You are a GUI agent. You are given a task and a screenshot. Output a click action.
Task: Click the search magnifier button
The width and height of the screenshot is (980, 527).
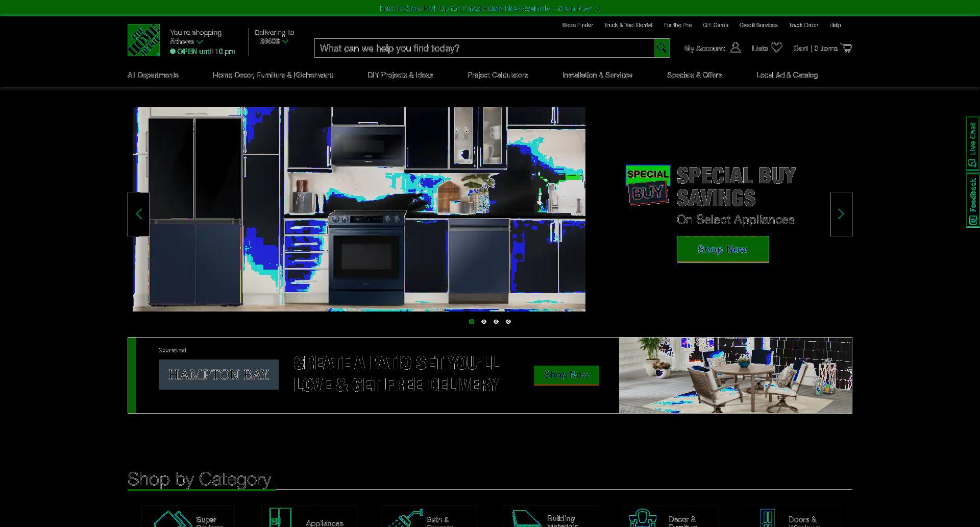661,48
